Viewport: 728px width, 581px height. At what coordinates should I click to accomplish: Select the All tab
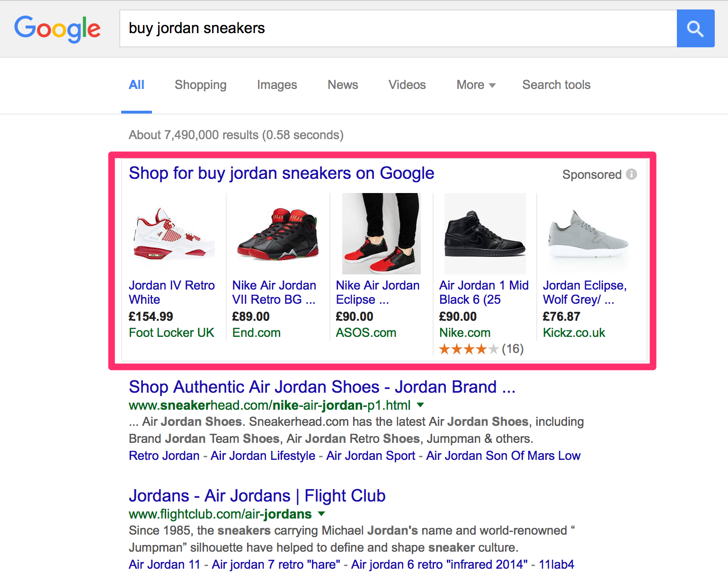point(136,85)
